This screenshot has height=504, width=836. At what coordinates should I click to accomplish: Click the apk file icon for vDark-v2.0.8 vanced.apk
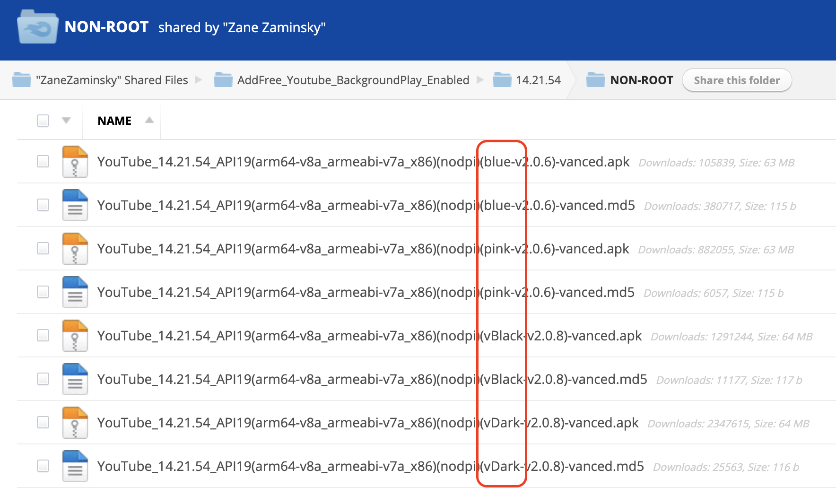pos(75,423)
